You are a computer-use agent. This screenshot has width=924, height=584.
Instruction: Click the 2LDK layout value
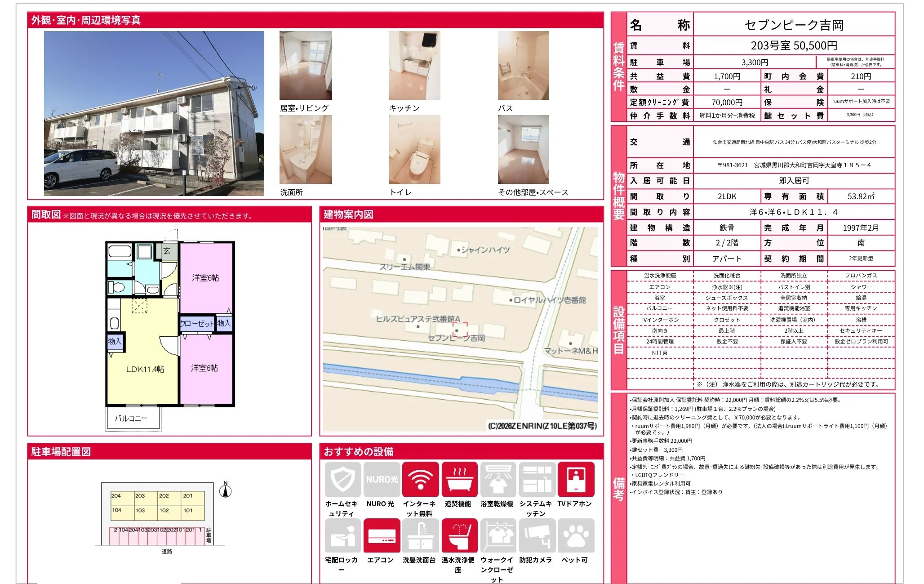pos(727,196)
